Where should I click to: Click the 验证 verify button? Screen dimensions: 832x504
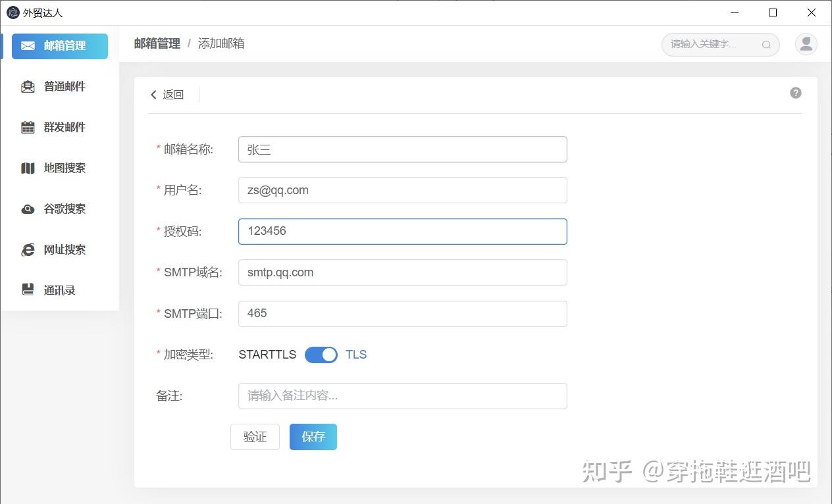pos(255,436)
